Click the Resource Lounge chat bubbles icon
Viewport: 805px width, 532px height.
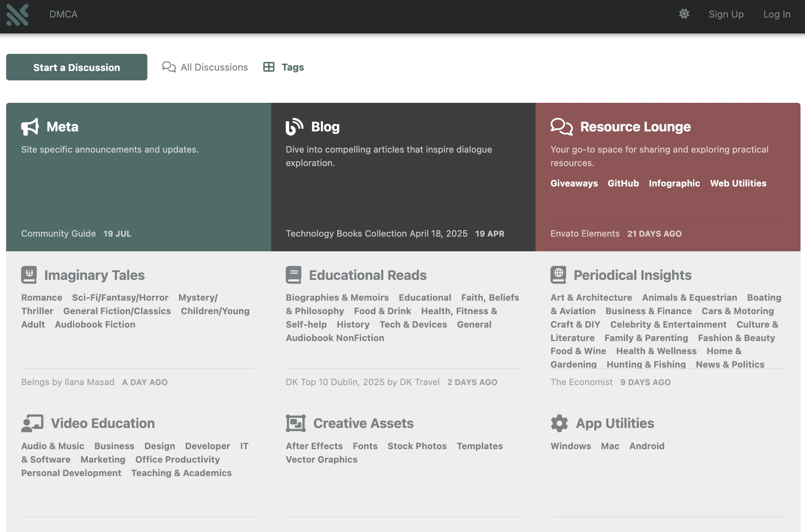[561, 127]
